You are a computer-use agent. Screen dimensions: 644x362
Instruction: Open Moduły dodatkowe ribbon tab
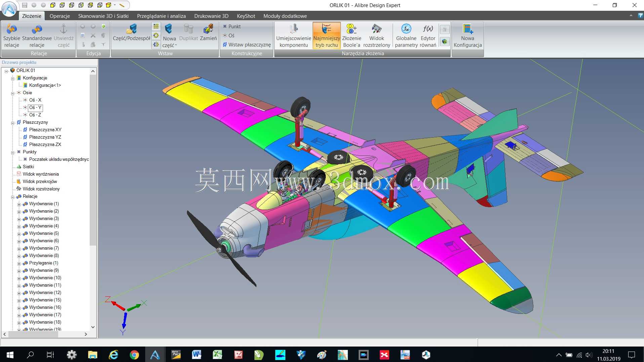click(285, 16)
